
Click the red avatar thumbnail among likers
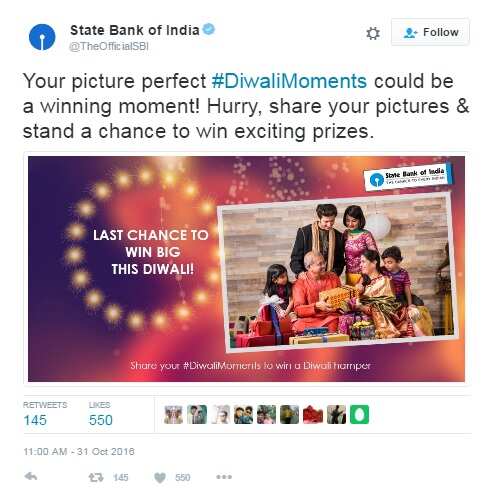click(313, 414)
